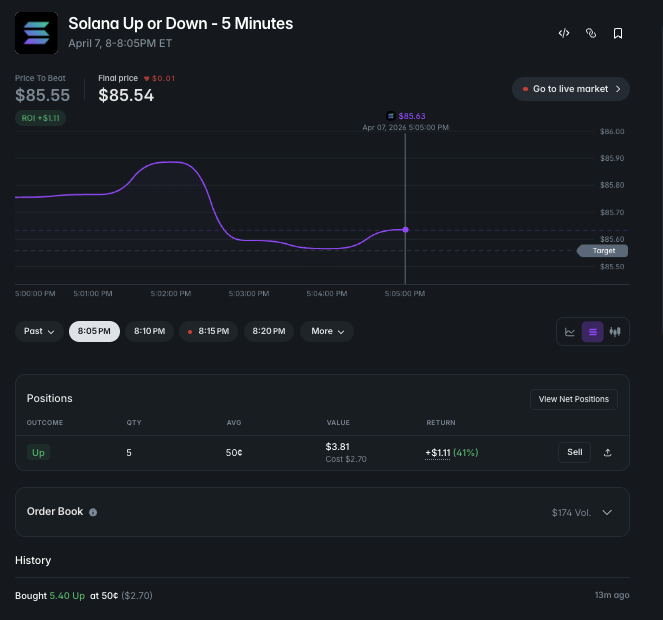Copy the market link icon
The image size is (663, 620).
pos(591,33)
